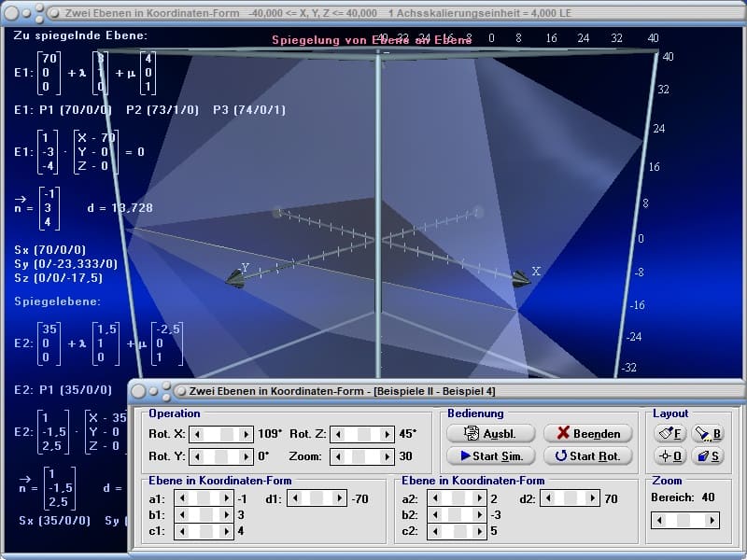
Task: Increase Rot. X with right arrow
Action: pos(246,434)
